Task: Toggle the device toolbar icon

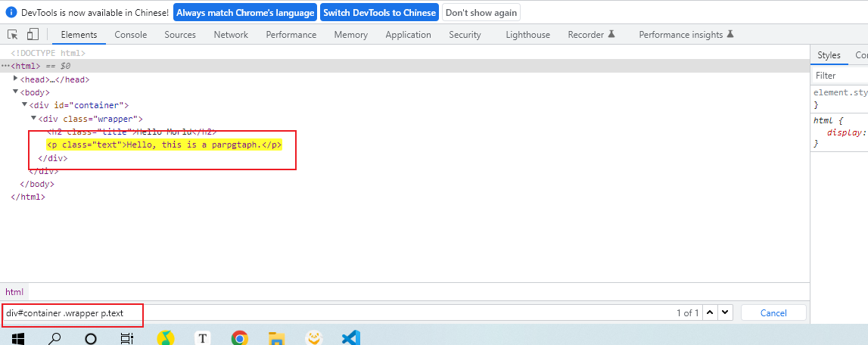Action: tap(33, 35)
